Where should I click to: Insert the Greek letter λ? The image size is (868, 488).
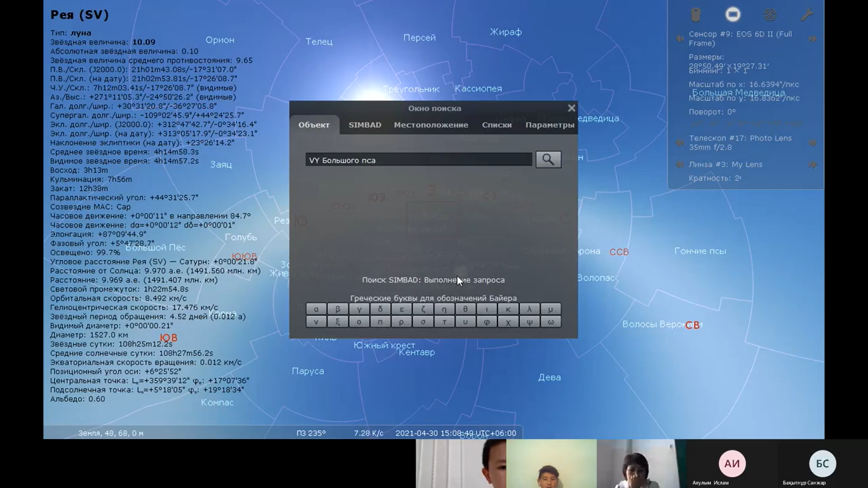click(x=529, y=309)
